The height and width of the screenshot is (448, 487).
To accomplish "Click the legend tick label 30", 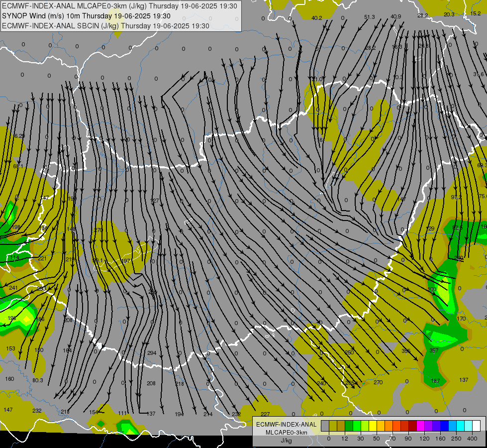I will [x=361, y=439].
